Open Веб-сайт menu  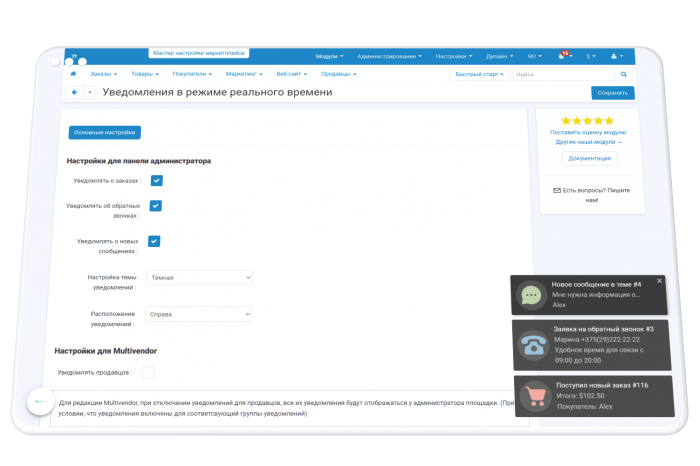[292, 74]
